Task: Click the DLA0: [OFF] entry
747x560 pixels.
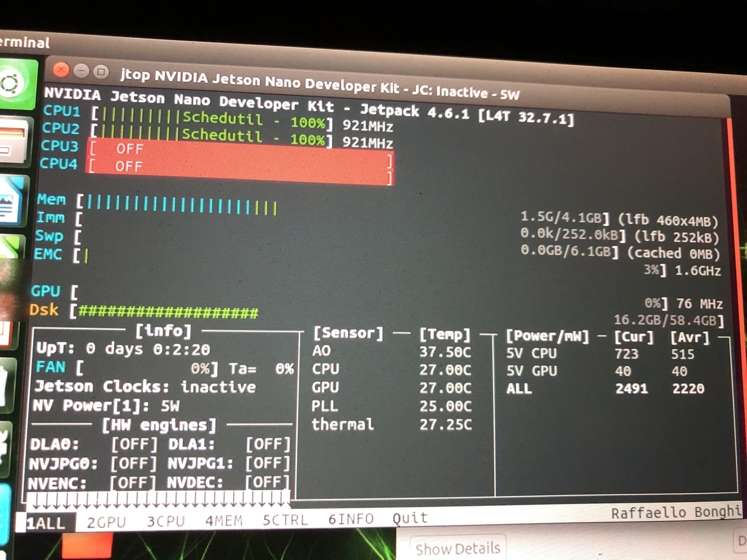Action: coord(94,444)
